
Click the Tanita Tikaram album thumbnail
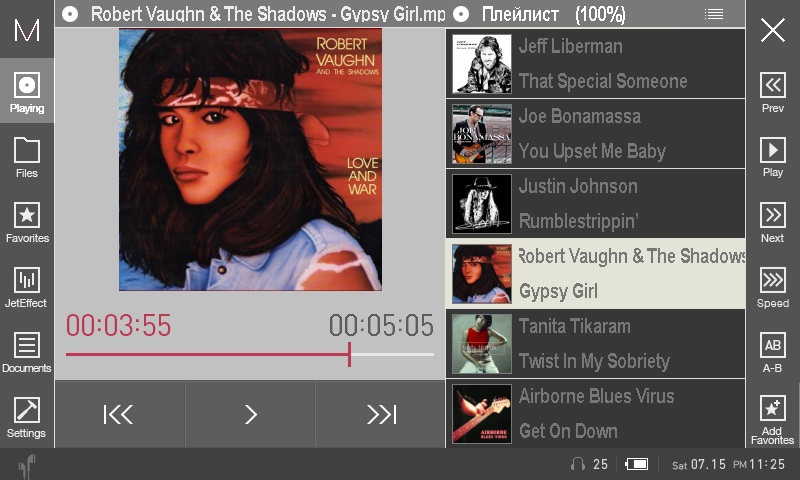click(482, 344)
